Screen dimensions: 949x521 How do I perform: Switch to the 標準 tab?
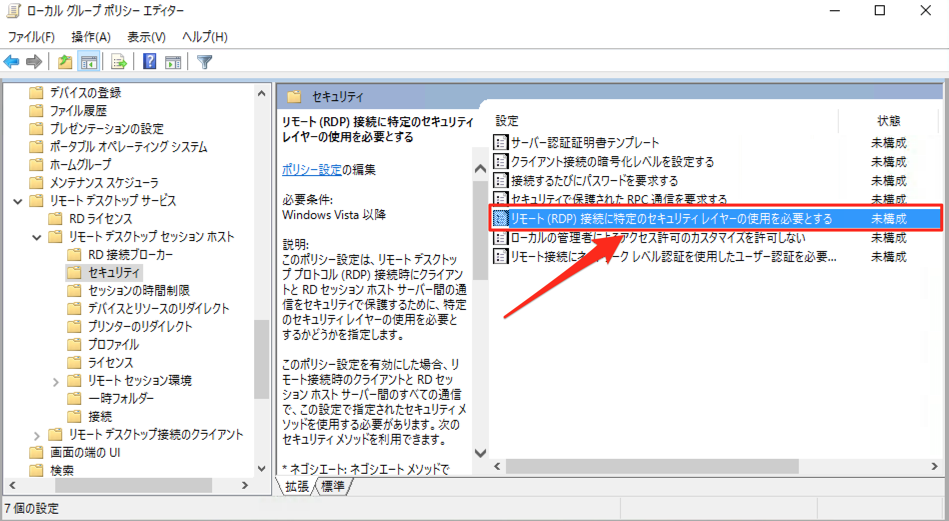[x=332, y=487]
